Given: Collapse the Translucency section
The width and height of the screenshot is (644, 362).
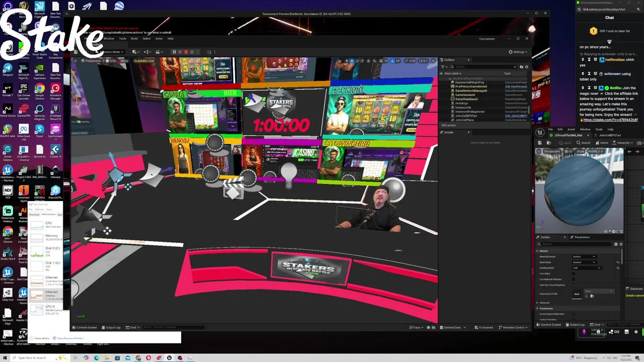Looking at the screenshot, I should (537, 308).
